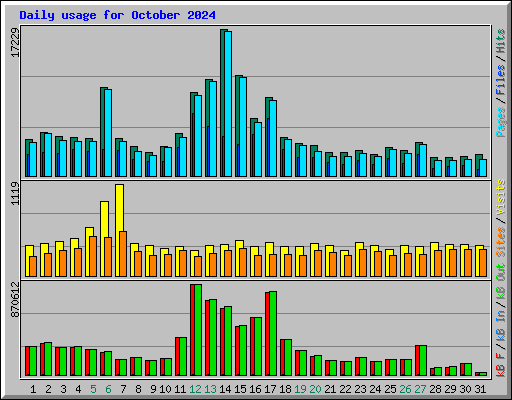Click the cyan Files bar for day 17

point(273,138)
